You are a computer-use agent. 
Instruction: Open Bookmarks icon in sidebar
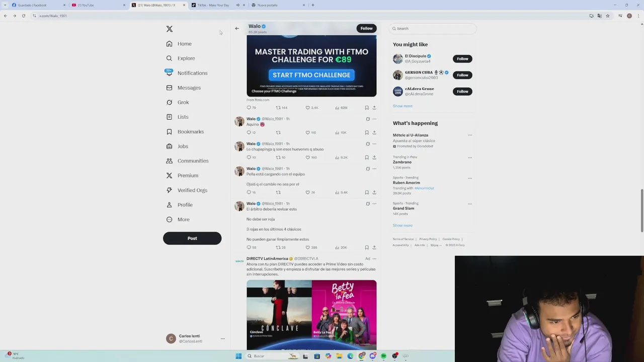(x=169, y=132)
